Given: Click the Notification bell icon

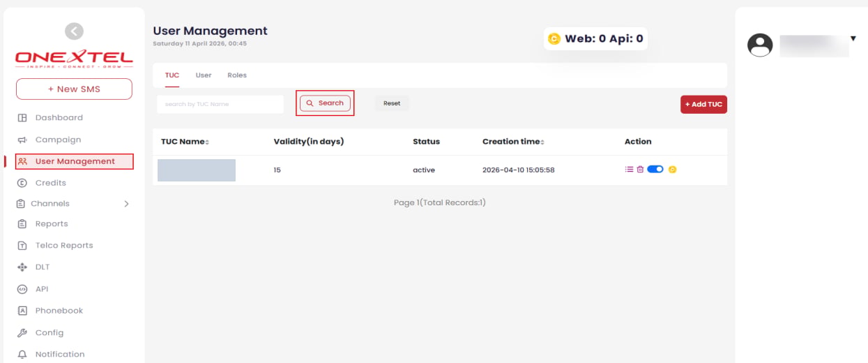Looking at the screenshot, I should click(22, 355).
